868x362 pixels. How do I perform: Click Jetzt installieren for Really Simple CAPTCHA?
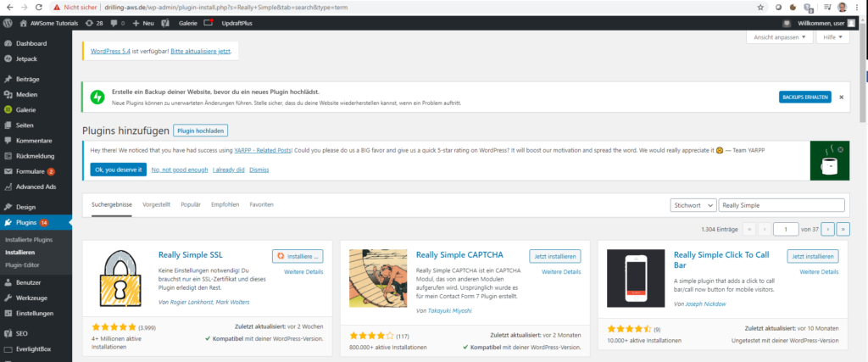pos(555,256)
